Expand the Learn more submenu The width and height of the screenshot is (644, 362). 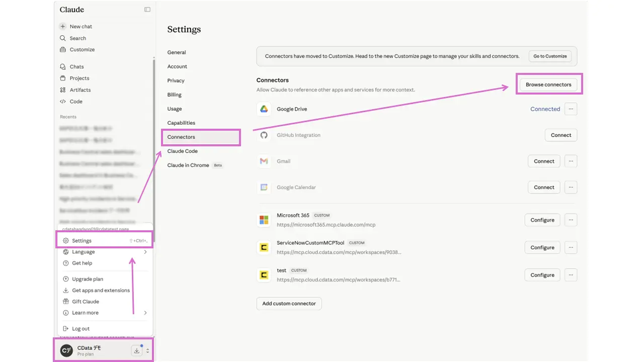pyautogui.click(x=145, y=313)
